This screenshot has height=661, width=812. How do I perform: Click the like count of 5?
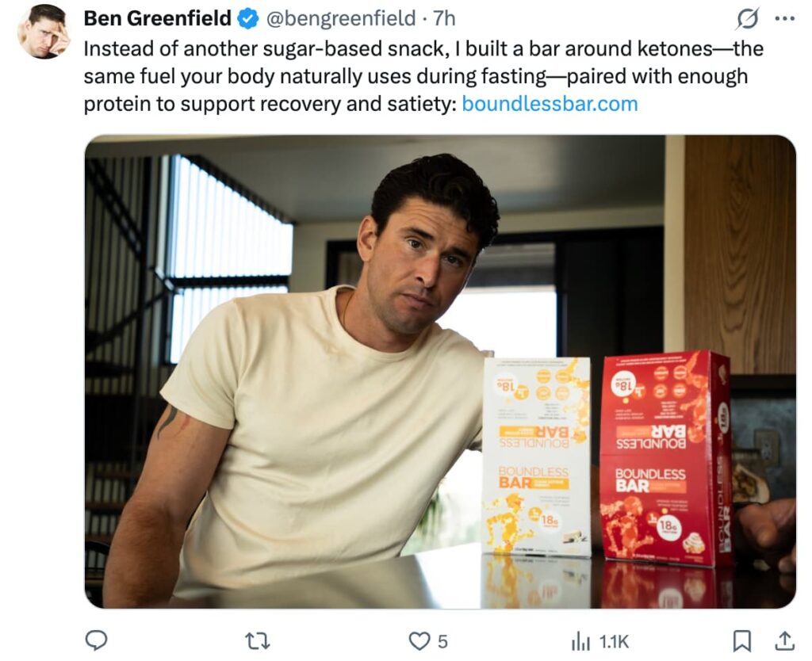click(x=442, y=642)
